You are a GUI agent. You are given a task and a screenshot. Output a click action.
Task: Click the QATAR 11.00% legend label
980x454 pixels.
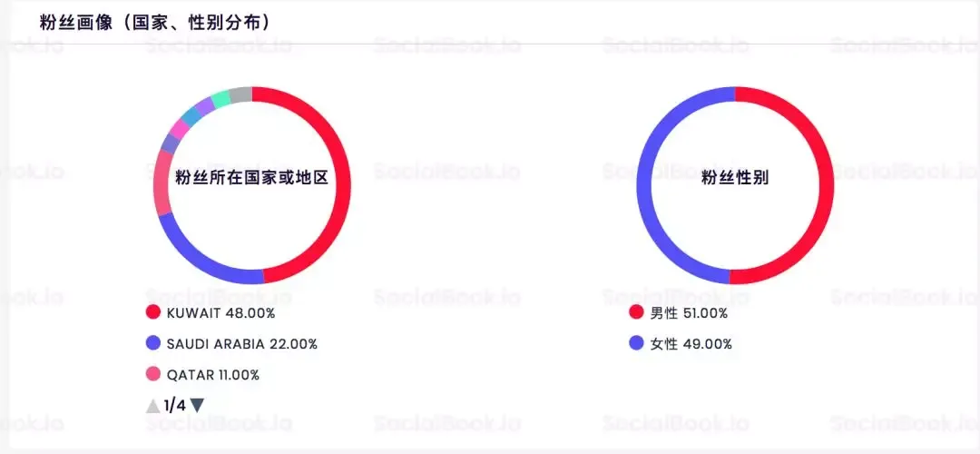pyautogui.click(x=212, y=375)
